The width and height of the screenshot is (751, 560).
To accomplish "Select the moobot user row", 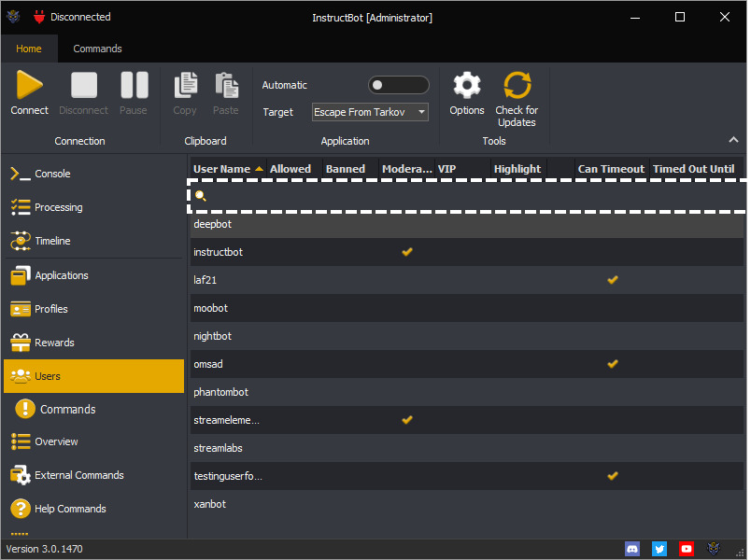I will pos(467,308).
